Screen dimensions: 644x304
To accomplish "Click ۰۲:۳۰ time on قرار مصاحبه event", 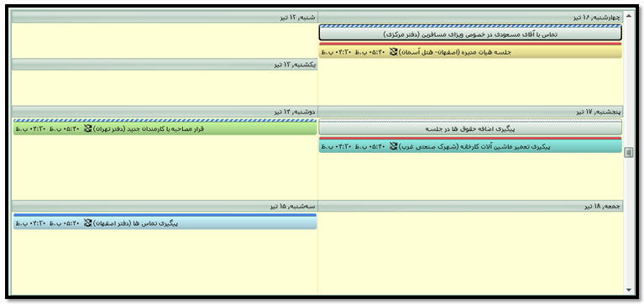I will point(31,129).
